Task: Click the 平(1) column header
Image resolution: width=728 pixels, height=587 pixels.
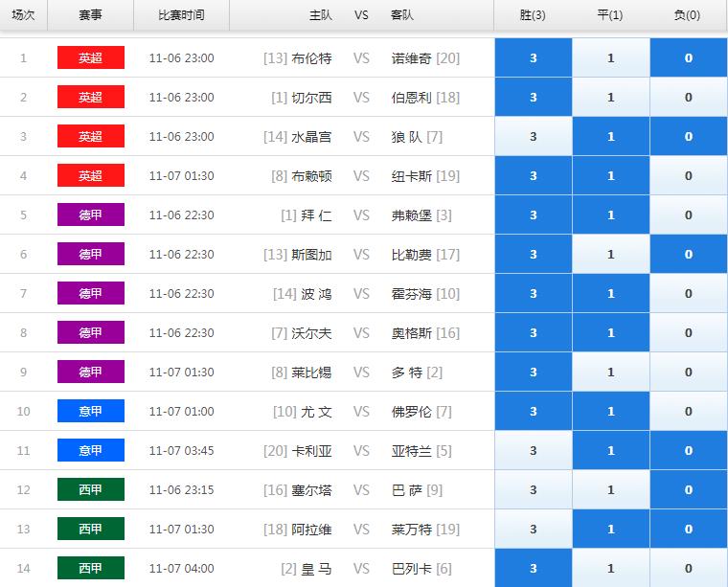Action: coord(610,15)
